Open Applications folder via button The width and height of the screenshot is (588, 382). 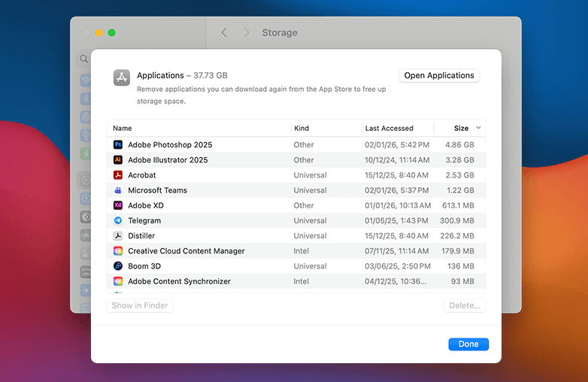(439, 75)
